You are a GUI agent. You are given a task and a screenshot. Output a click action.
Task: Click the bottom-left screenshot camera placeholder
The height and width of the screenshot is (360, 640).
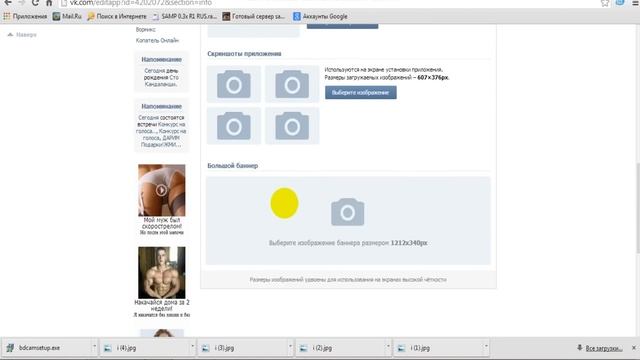point(234,126)
